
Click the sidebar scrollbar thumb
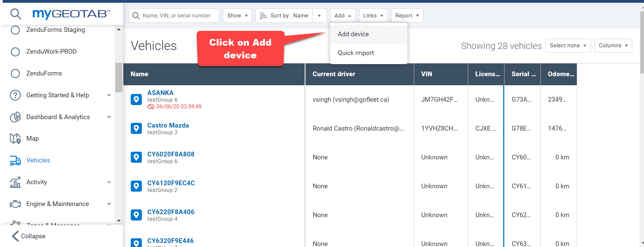coord(119,78)
